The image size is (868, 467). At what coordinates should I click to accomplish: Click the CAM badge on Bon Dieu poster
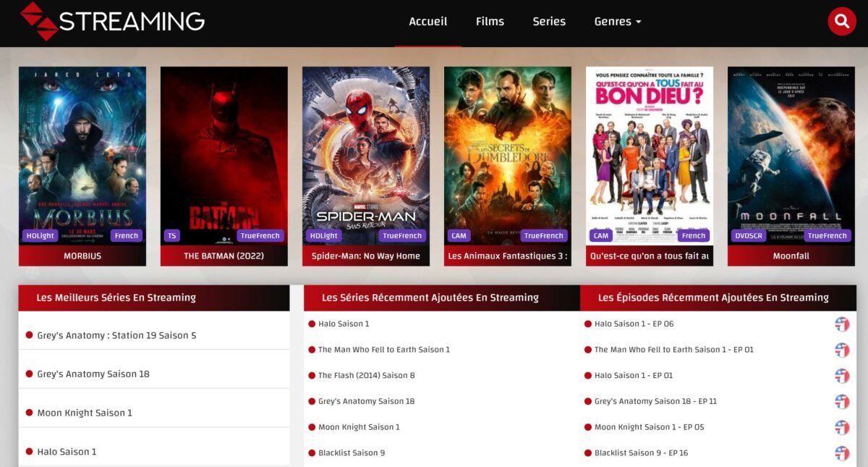pos(600,235)
